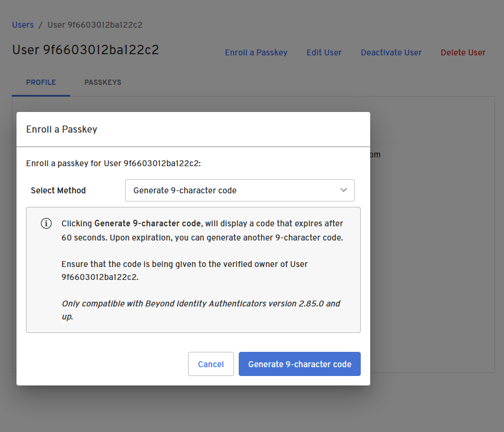504x432 pixels.
Task: Go to Users via the breadcrumb link
Action: 22,25
